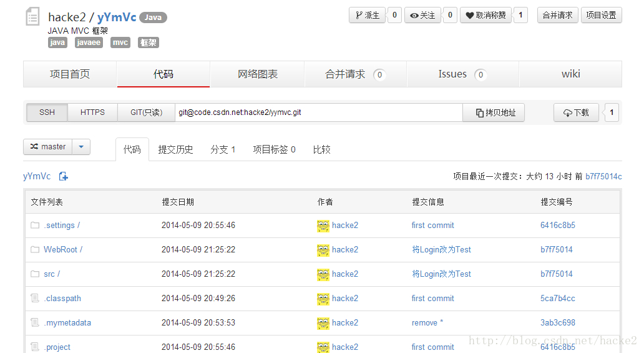The image size is (644, 353).
Task: Click the mvc tag
Action: pos(120,42)
